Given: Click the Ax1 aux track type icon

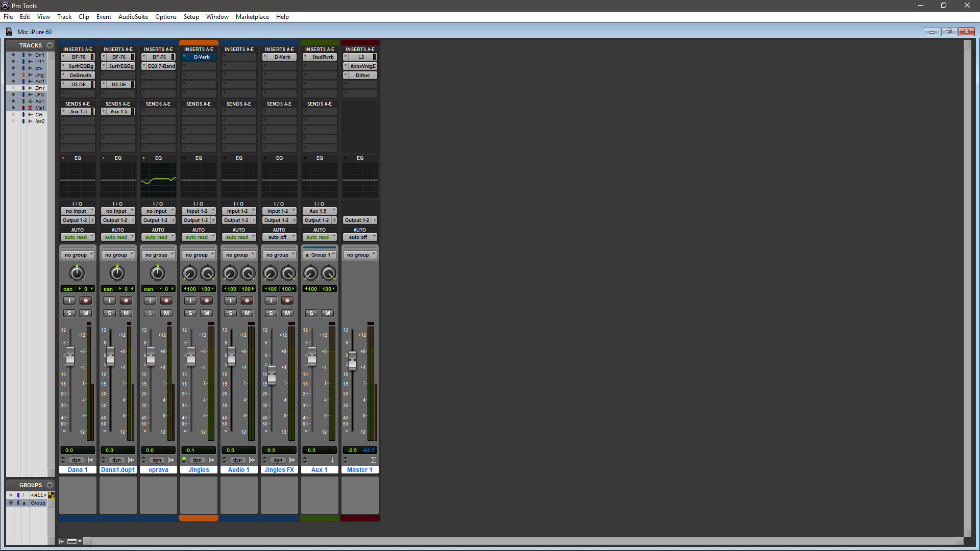Looking at the screenshot, I should click(x=30, y=102).
